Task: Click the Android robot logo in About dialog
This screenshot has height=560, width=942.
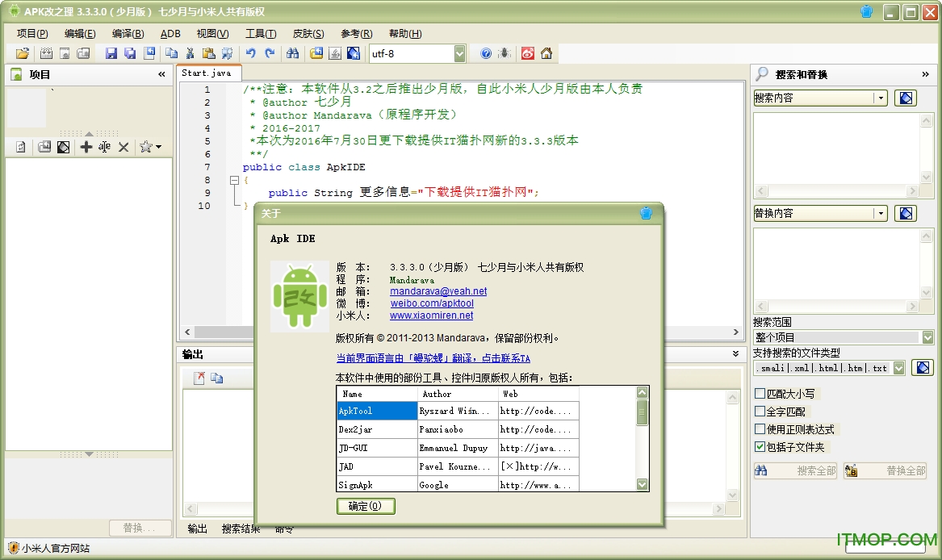Action: pyautogui.click(x=299, y=296)
